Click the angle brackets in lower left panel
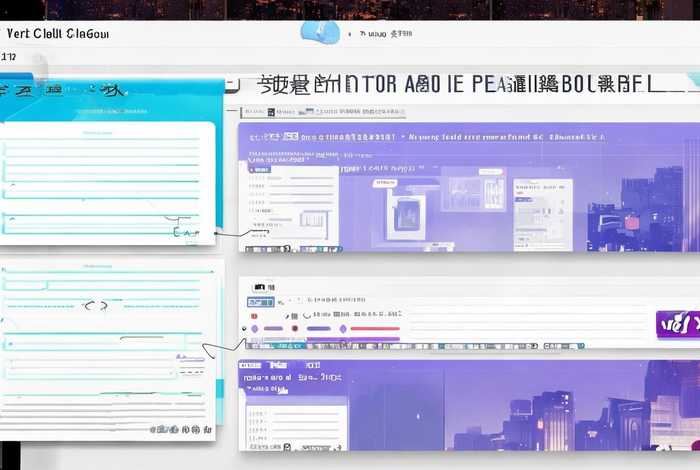Viewport: 700px width, 470px height. tap(96, 306)
